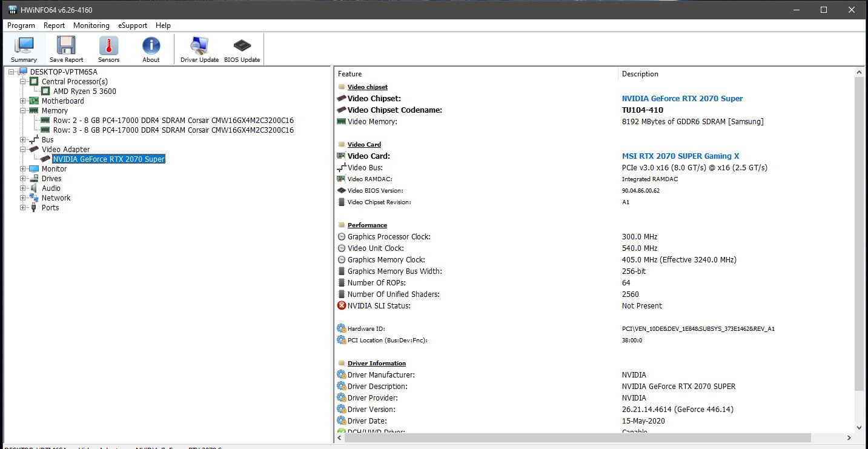Click the Hardware ID gear icon
This screenshot has width=868, height=449.
click(342, 329)
